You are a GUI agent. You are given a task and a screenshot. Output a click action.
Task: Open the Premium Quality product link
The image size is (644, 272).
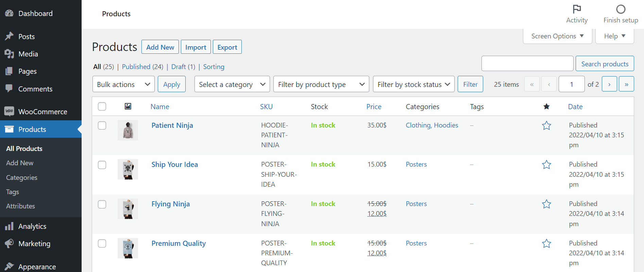tap(179, 243)
